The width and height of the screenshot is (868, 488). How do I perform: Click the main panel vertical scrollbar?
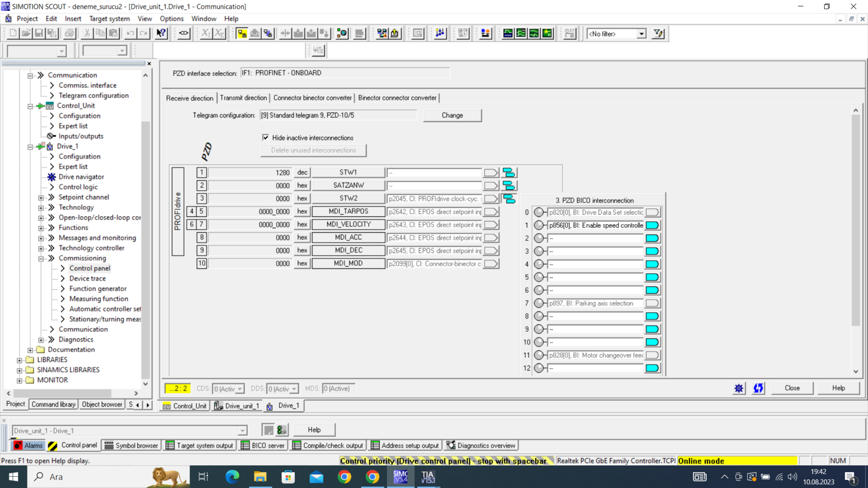tap(856, 220)
